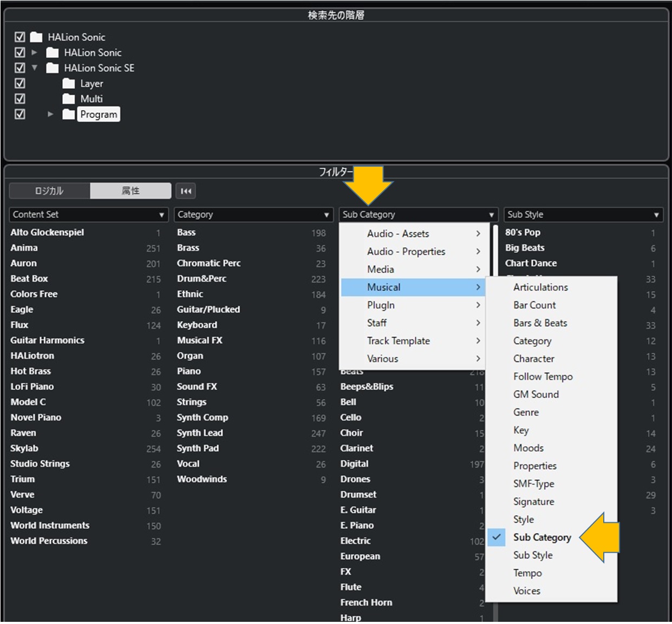672x624 pixels.
Task: Switch to the 属性 tab
Action: (131, 191)
